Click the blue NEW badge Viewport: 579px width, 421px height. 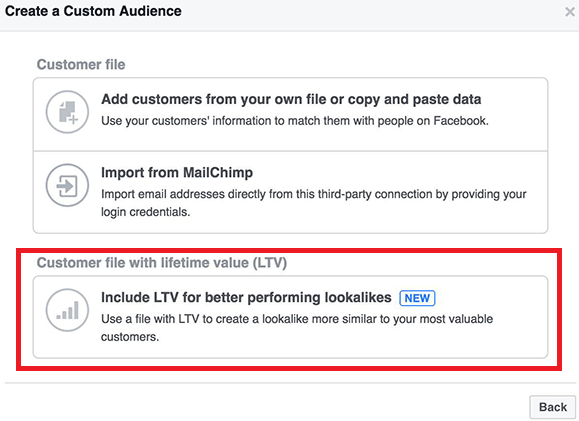click(x=417, y=298)
